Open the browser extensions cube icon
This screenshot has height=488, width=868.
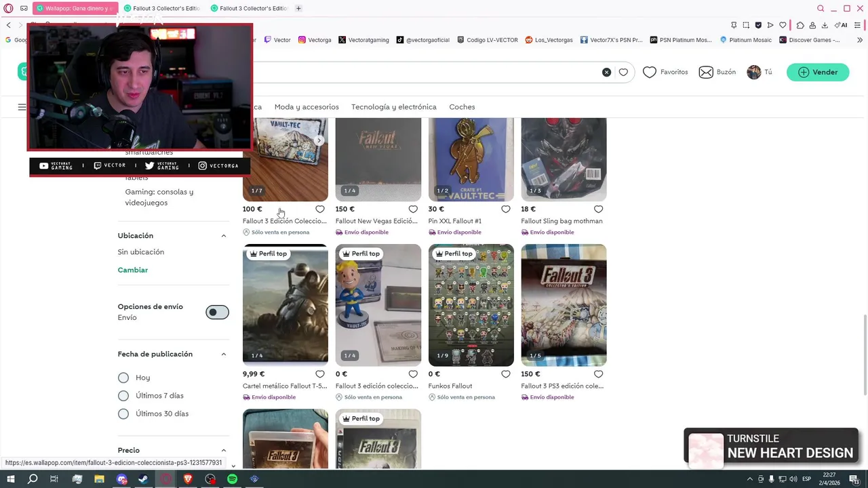tap(800, 25)
